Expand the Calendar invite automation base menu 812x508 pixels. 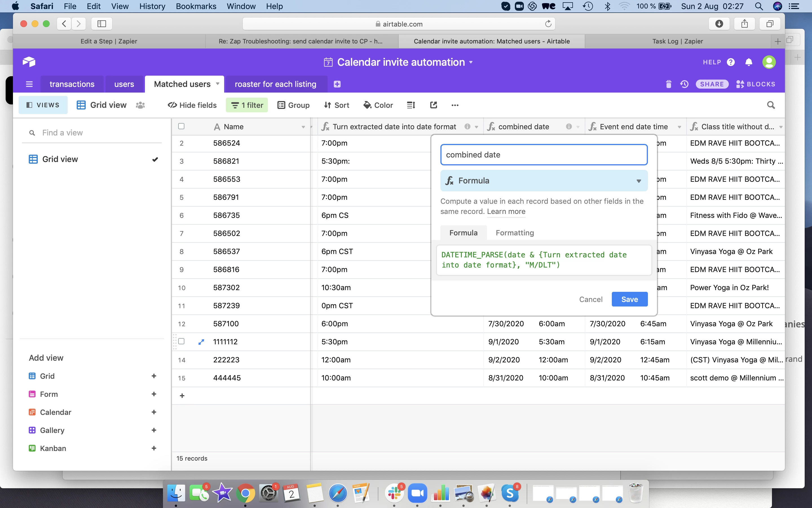point(471,62)
